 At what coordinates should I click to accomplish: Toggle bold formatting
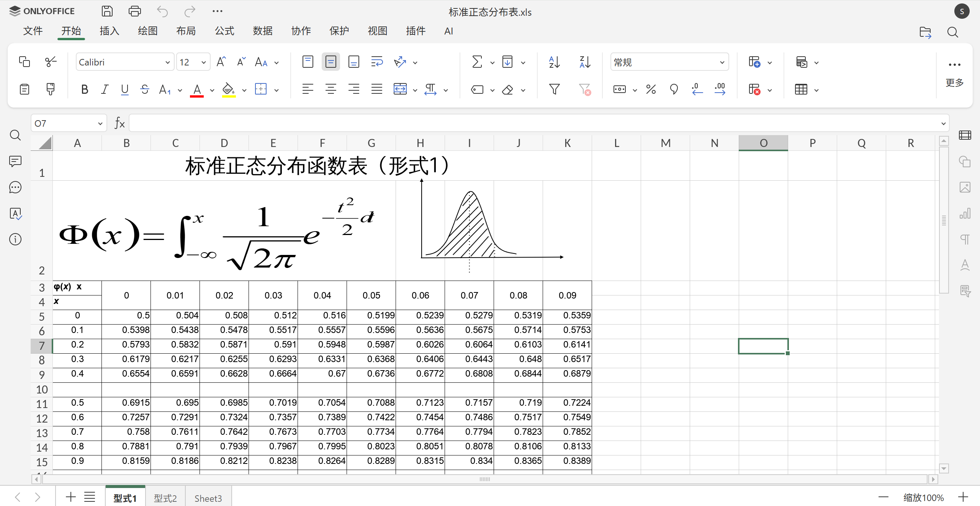(x=85, y=90)
